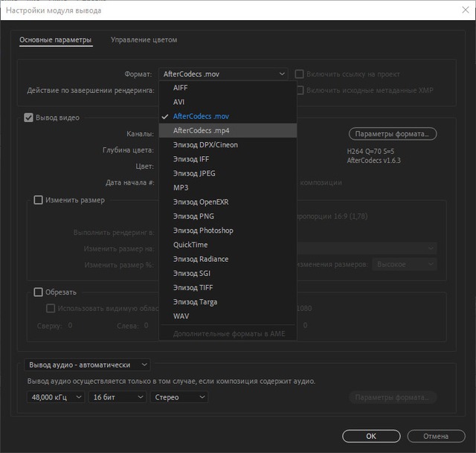The image size is (476, 453).
Task: Pick the checked AfterCodecs .mov entry
Action: 201,116
